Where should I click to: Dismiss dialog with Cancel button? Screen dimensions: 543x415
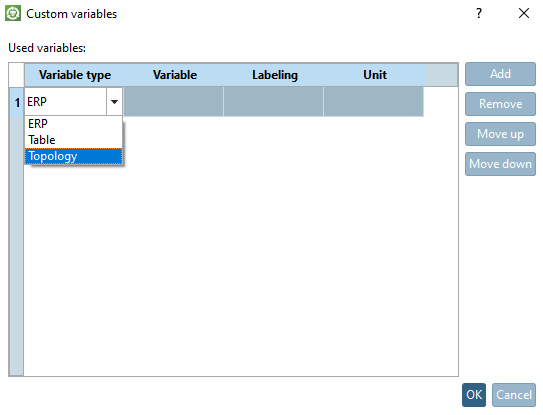(x=514, y=395)
